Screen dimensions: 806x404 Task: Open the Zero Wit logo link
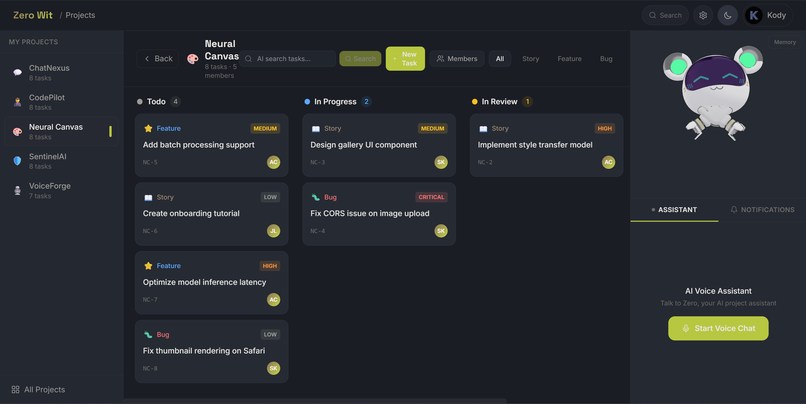32,15
